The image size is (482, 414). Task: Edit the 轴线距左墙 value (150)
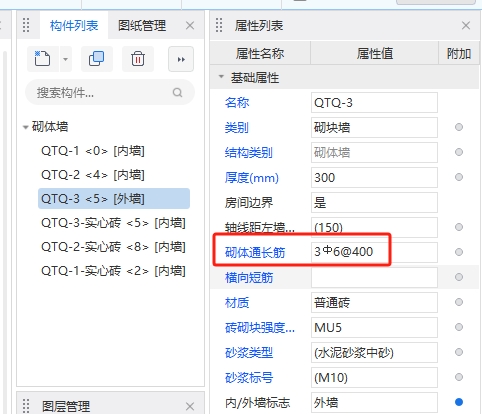[x=374, y=227]
